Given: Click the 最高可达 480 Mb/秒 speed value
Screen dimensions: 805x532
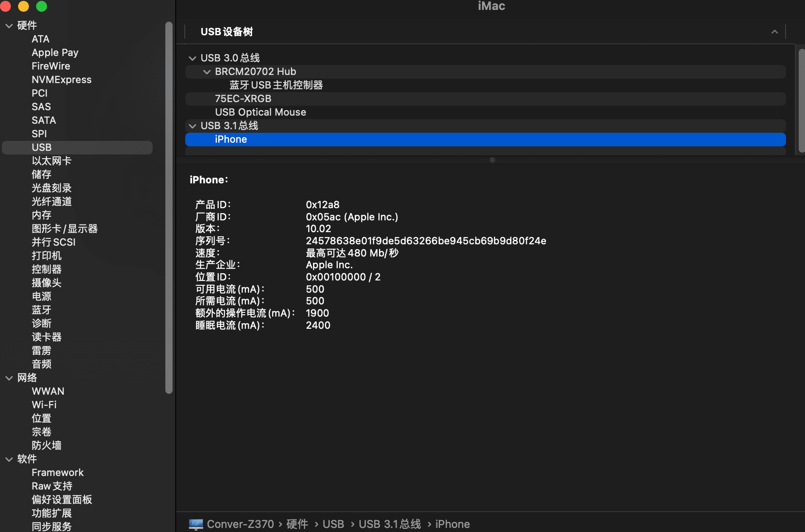Looking at the screenshot, I should (352, 253).
